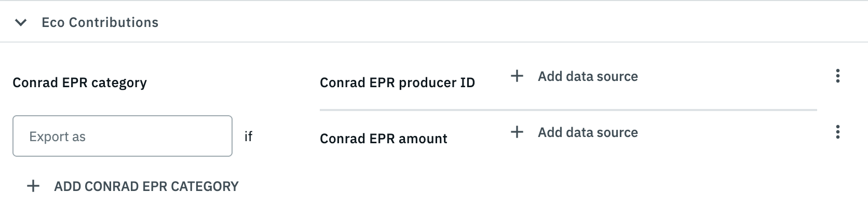Click the 'if' condition text beside Export as
Image resolution: width=868 pixels, height=219 pixels.
pyautogui.click(x=248, y=136)
